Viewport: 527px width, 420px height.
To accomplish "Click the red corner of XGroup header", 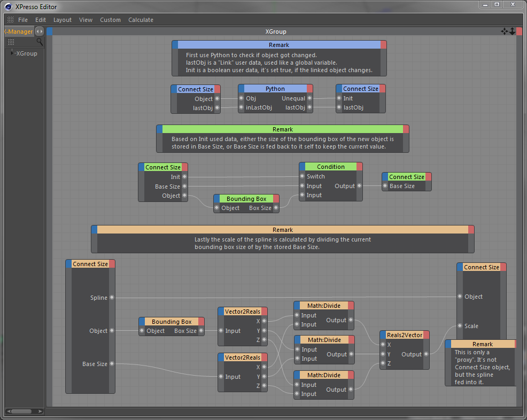I will 519,32.
